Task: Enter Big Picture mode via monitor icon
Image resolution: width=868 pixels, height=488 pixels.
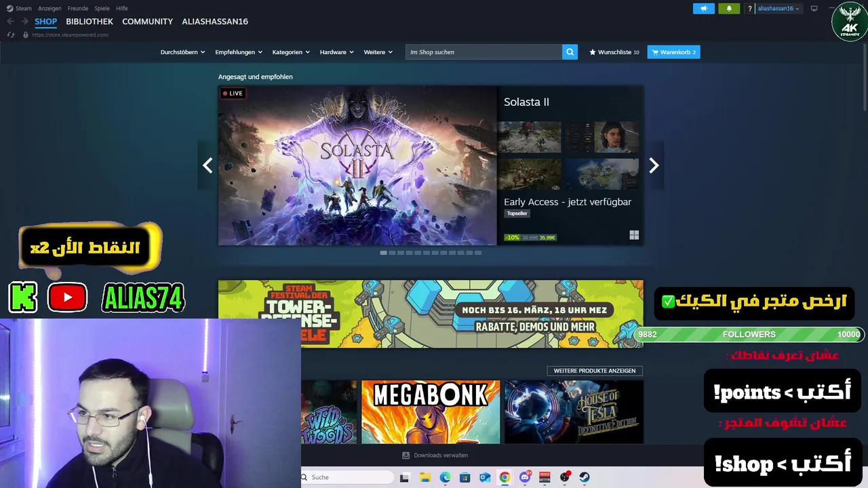Action: 814,8
